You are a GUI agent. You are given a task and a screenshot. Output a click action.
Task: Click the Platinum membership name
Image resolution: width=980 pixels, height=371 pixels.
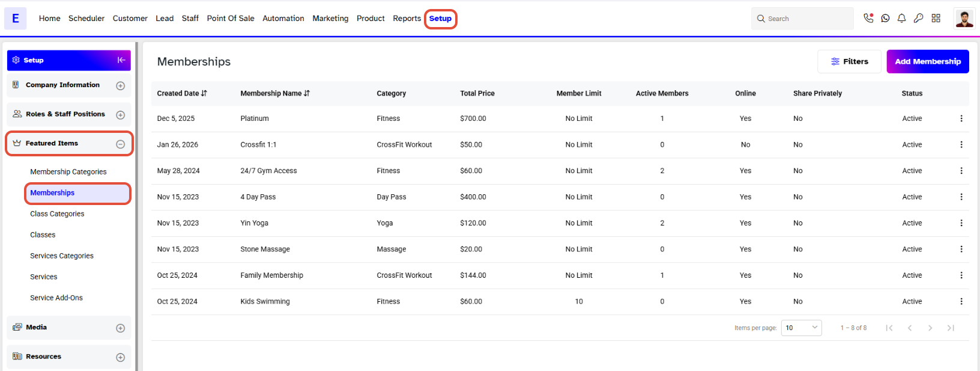click(x=255, y=118)
